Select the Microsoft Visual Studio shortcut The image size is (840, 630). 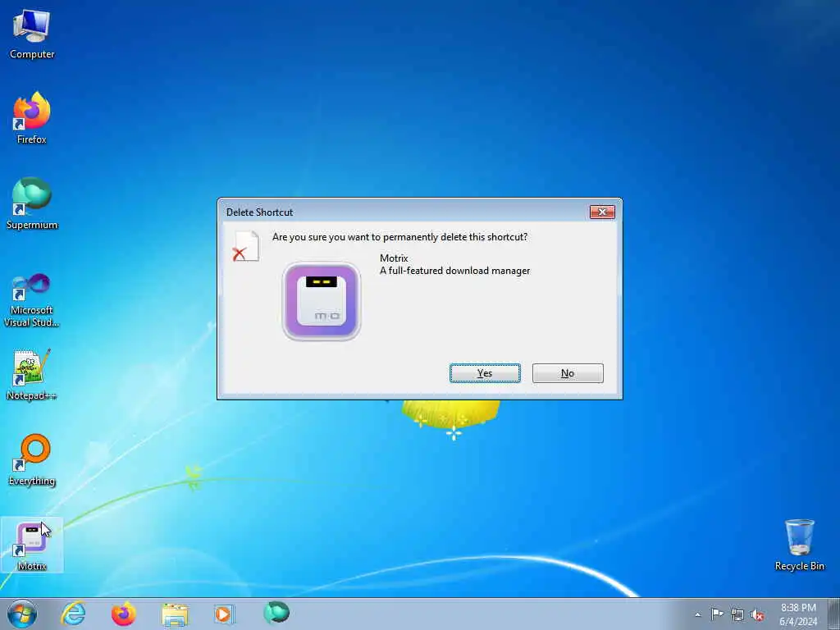32,300
